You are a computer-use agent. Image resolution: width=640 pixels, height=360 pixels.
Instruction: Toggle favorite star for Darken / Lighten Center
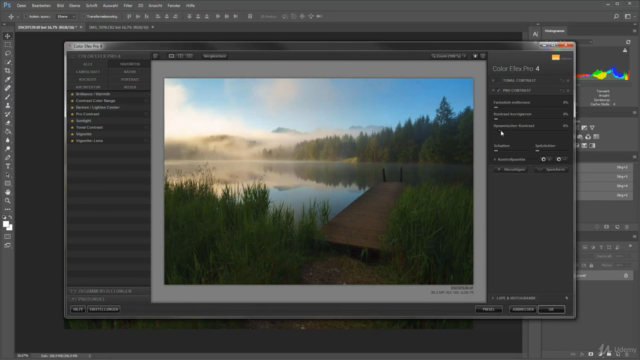click(x=72, y=107)
